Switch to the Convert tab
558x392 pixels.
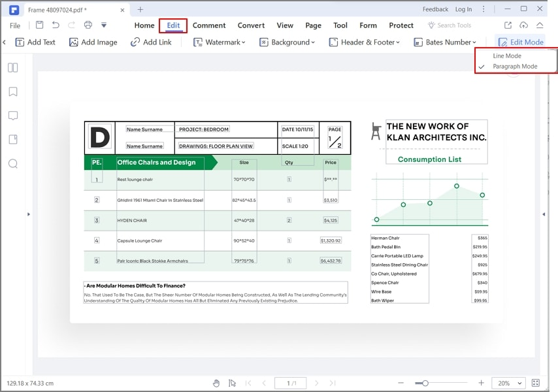[x=251, y=25]
